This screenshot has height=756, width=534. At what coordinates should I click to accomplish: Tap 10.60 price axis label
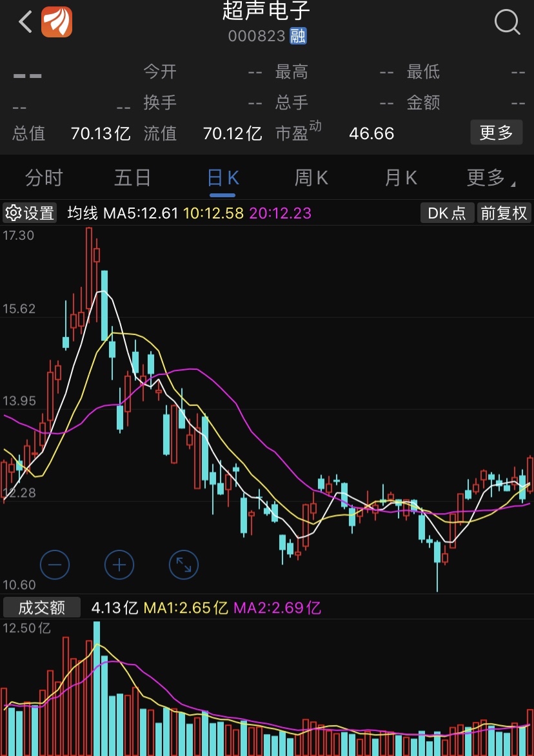[x=19, y=585]
